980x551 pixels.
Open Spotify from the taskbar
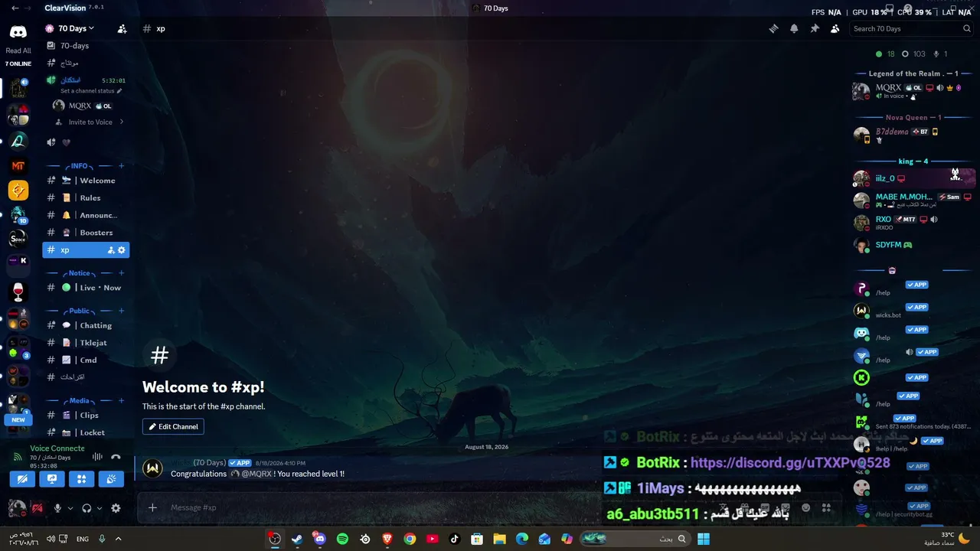coord(342,539)
